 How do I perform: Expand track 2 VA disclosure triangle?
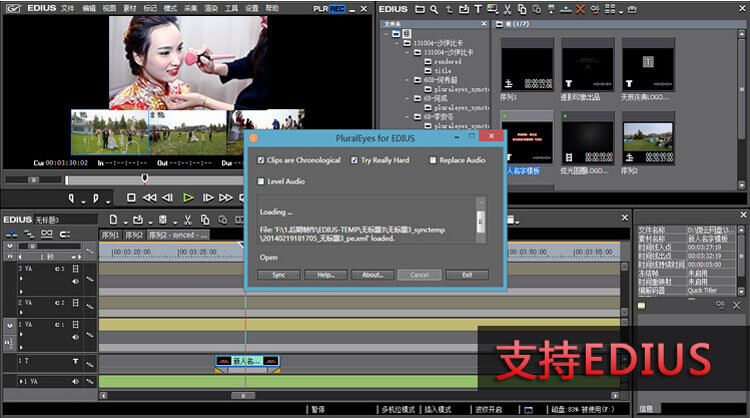tap(21, 312)
